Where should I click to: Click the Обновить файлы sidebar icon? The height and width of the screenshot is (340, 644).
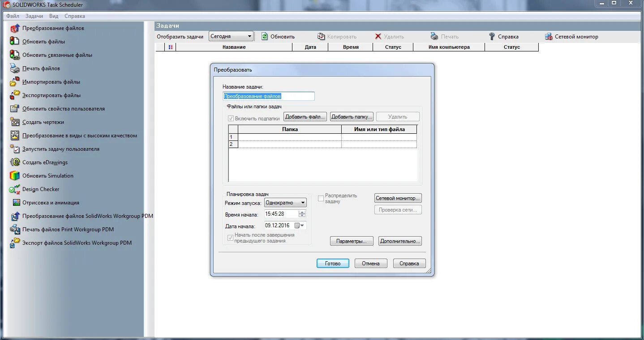(15, 42)
